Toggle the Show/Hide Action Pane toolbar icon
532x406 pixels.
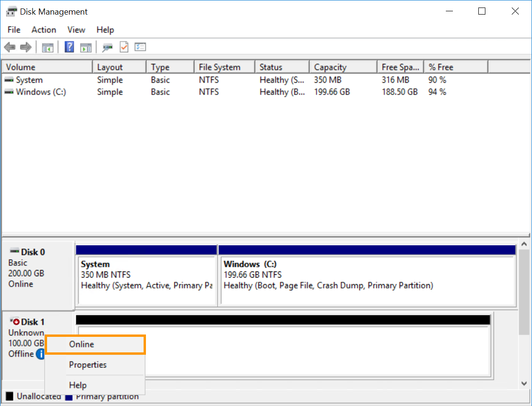[85, 47]
